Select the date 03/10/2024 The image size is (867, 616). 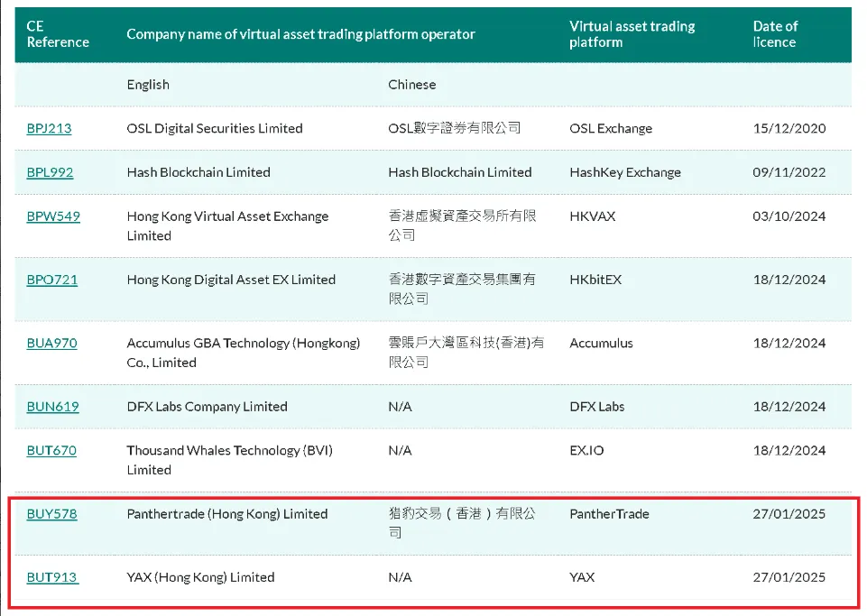click(789, 216)
